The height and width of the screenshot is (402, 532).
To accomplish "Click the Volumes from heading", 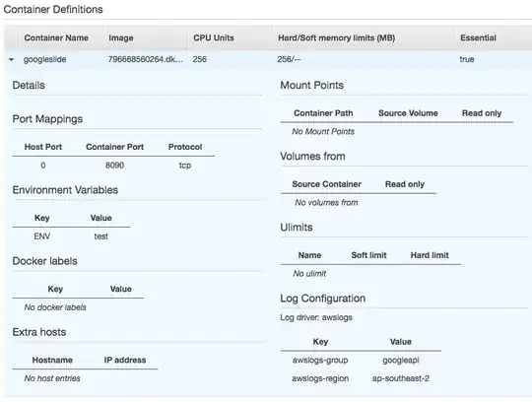I will [x=312, y=157].
